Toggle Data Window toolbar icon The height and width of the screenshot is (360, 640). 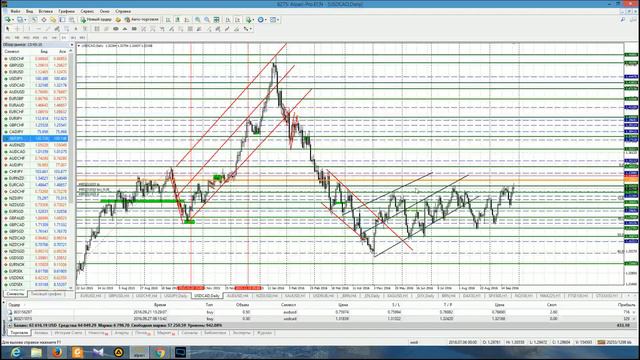[x=44, y=20]
